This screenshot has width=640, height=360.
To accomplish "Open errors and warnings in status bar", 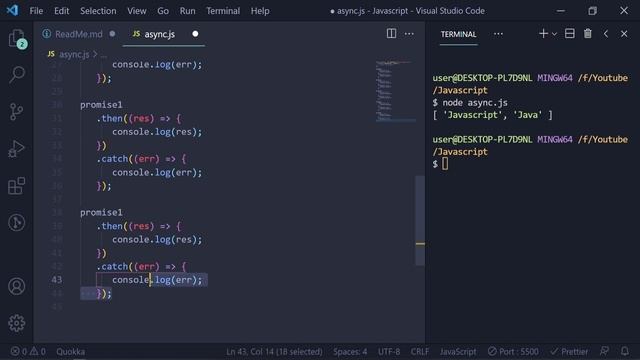I will point(28,351).
